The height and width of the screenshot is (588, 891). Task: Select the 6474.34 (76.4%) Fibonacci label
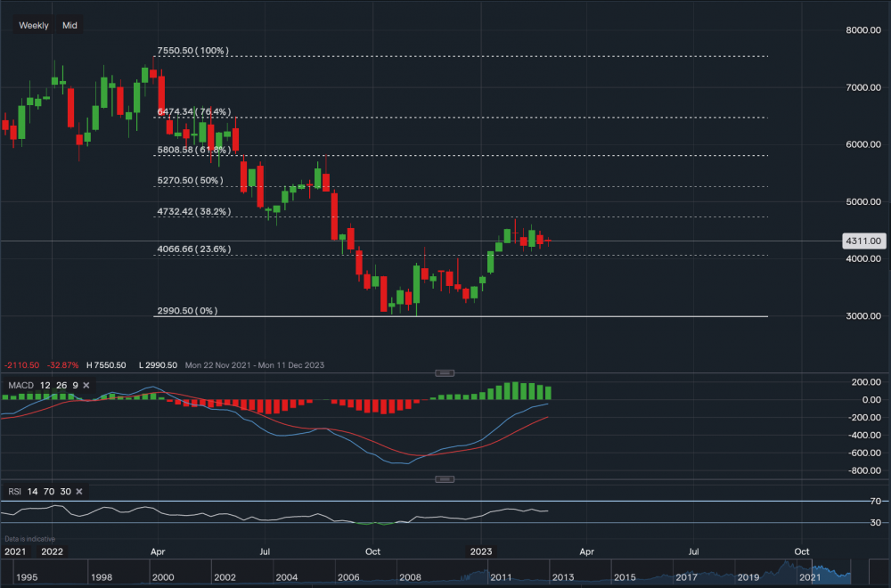(194, 111)
